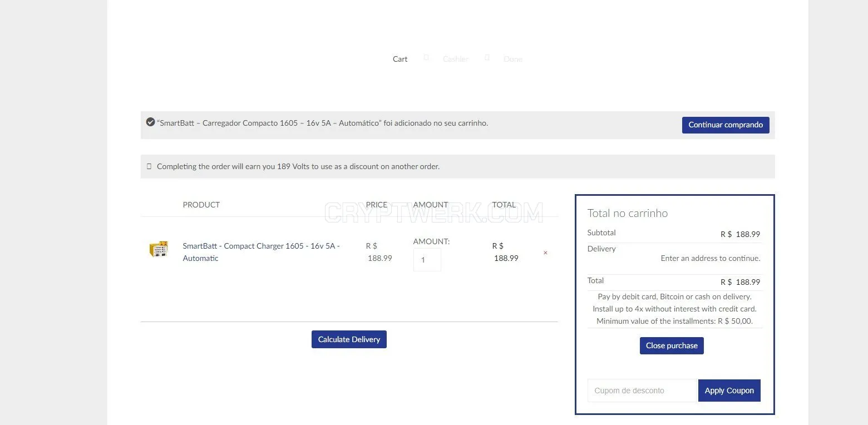Click the 'Minimum value of the installments' text

click(x=674, y=321)
